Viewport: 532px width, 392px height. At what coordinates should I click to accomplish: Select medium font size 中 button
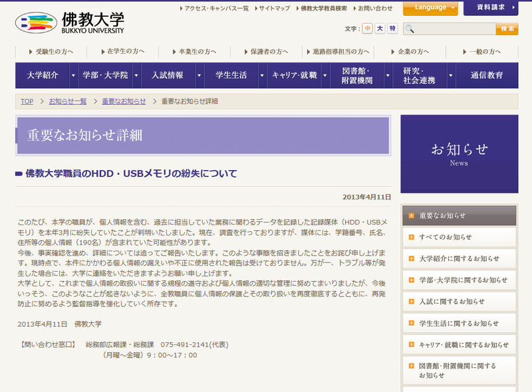368,29
